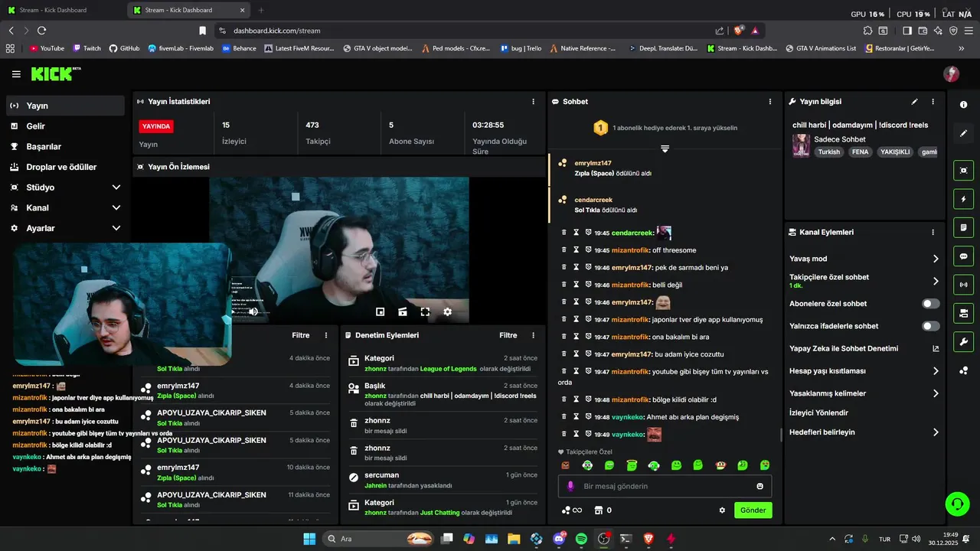The height and width of the screenshot is (551, 980).
Task: Click the microphone icon in the message field
Action: click(x=570, y=486)
